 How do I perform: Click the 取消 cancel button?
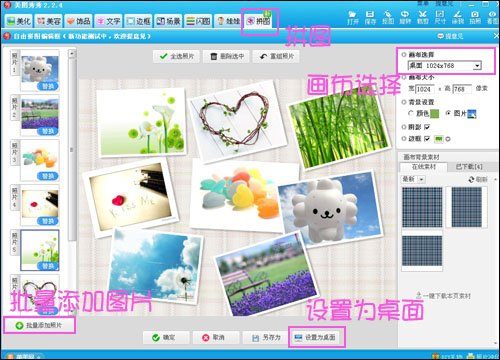215,338
